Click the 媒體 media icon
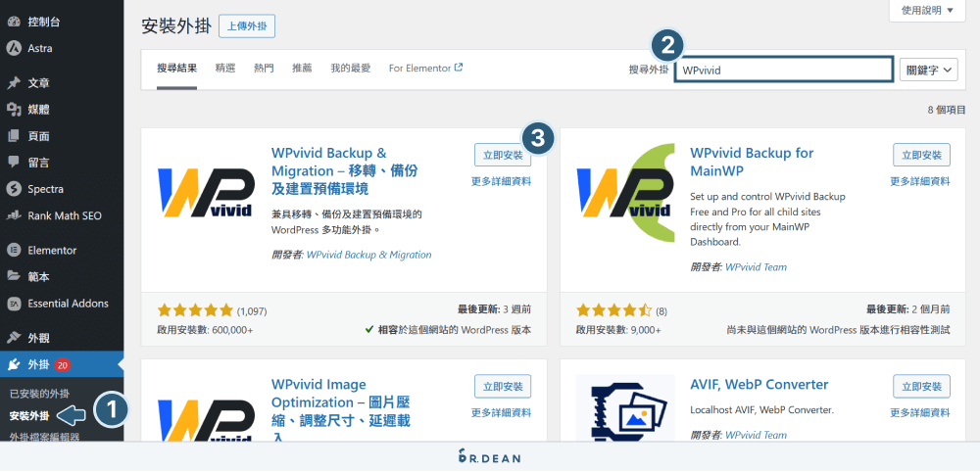 coord(13,110)
